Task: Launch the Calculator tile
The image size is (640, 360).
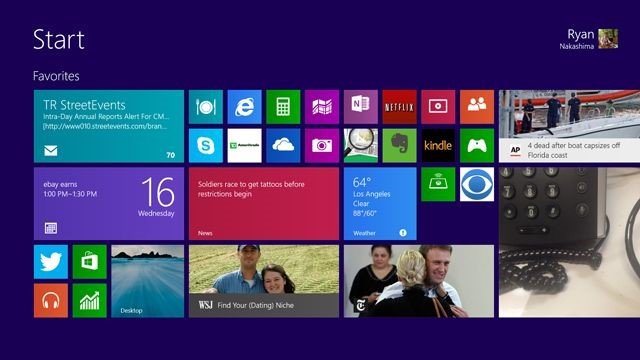Action: [283, 107]
